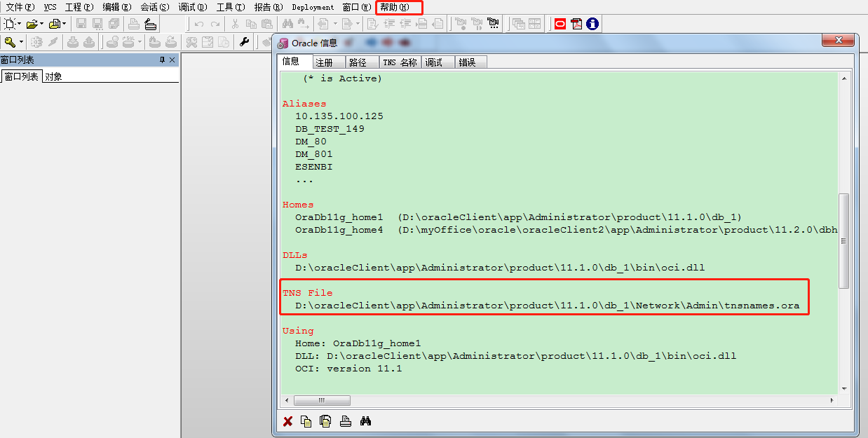868x438 pixels.
Task: Click the red Oracle logo icon
Action: pos(560,24)
